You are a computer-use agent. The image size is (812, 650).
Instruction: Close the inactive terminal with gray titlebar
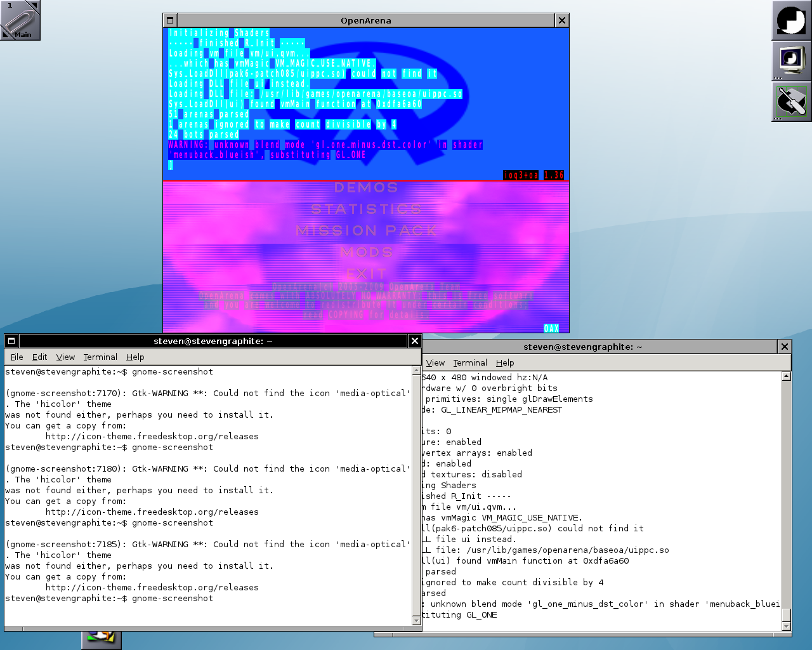coord(785,347)
